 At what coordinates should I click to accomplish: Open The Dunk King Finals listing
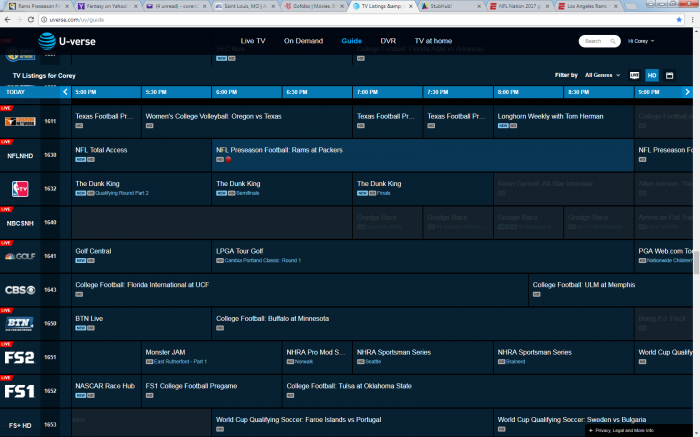(x=422, y=189)
